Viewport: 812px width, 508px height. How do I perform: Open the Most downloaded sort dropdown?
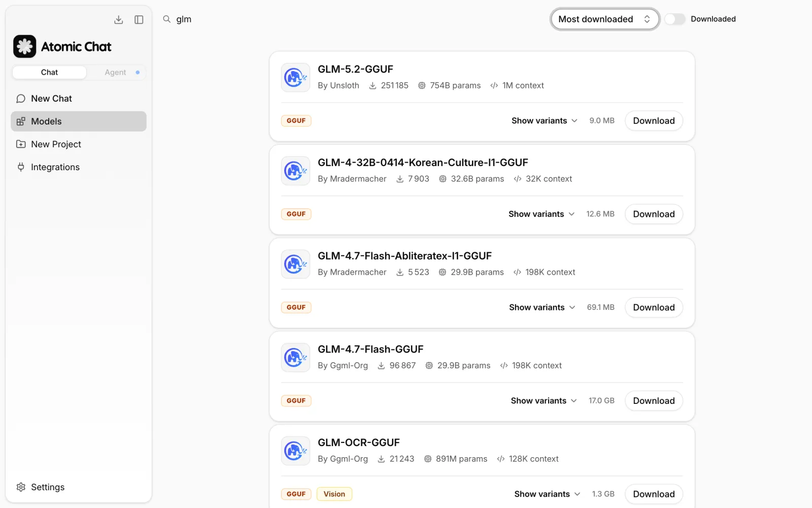[x=605, y=19]
